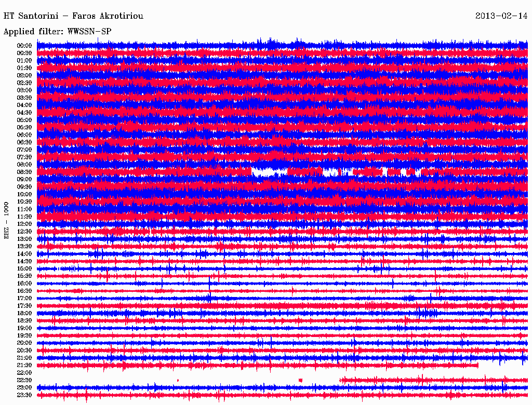
Task: Select the 19:00 time label
Action: tap(24, 328)
